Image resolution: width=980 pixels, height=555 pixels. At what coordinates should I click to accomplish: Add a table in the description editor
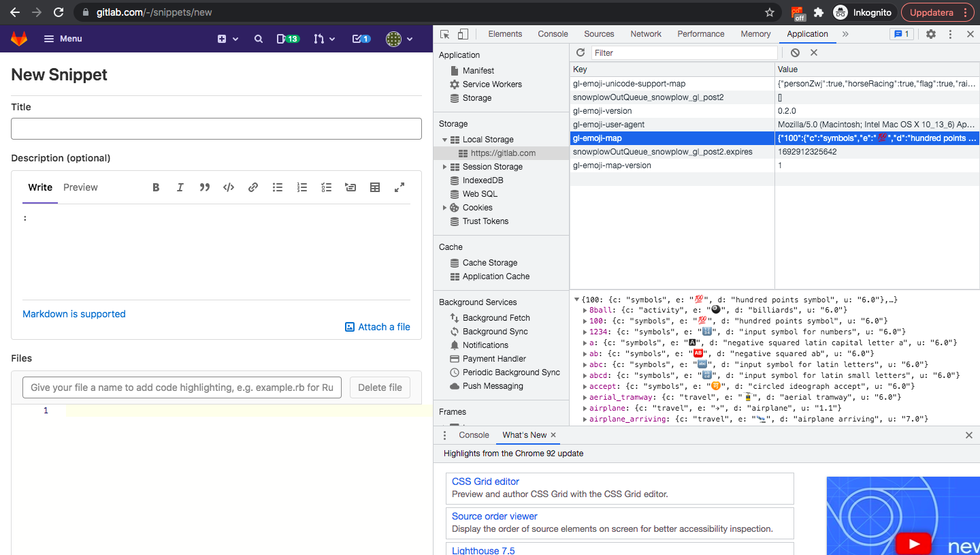(375, 187)
